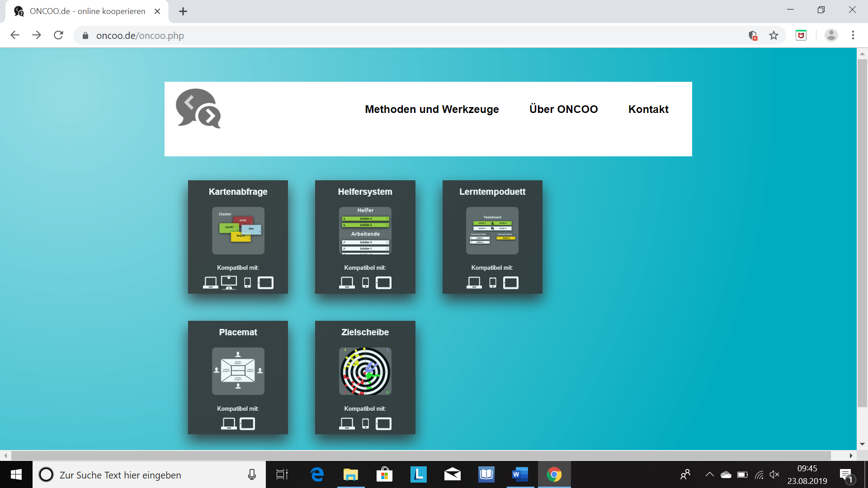Open the Kontakt page
868x488 pixels.
click(648, 109)
